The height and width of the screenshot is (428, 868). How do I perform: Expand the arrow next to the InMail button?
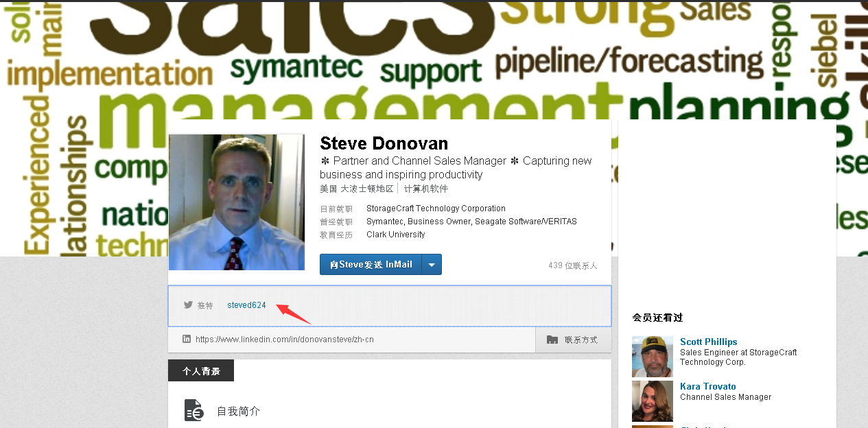coord(432,265)
